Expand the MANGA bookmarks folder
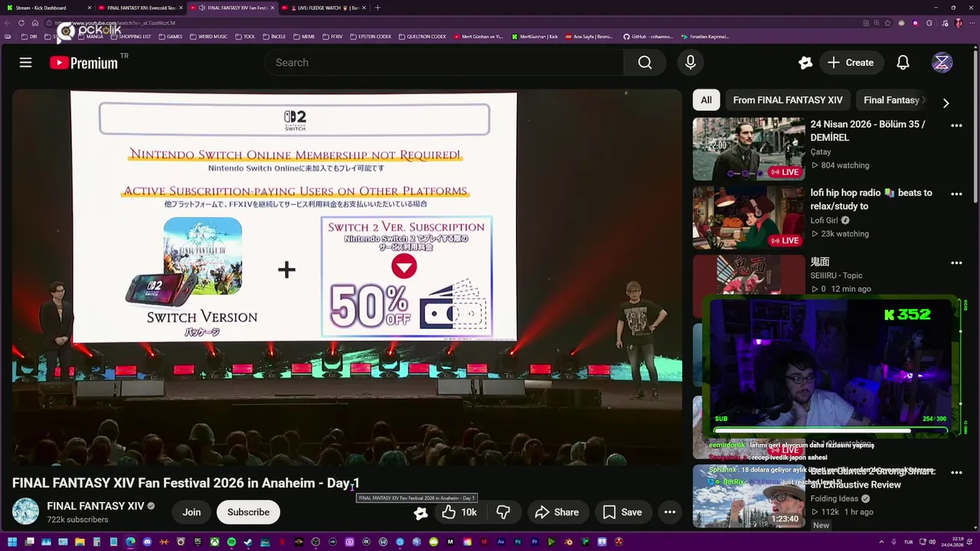Screen dimensions: 980x551 point(90,37)
